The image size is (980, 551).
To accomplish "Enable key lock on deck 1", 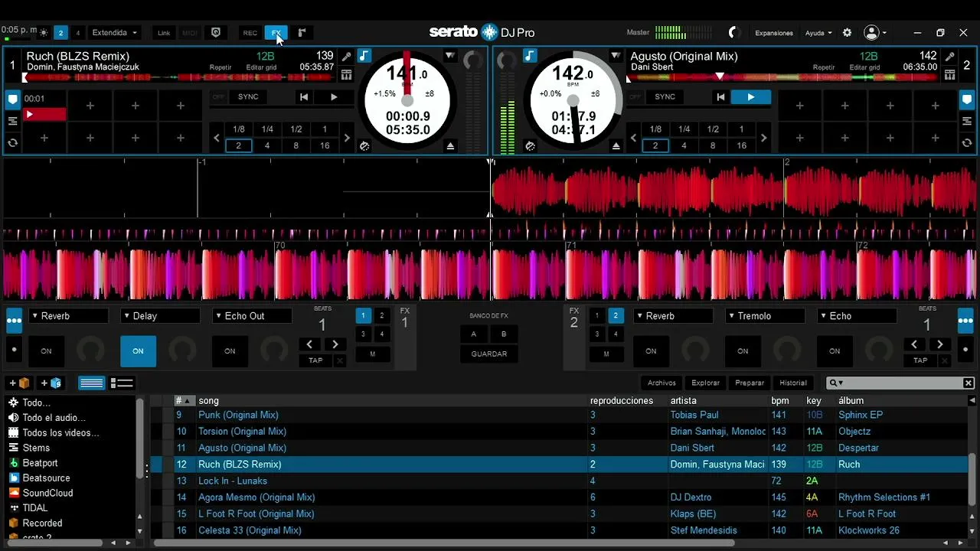I will [x=364, y=56].
